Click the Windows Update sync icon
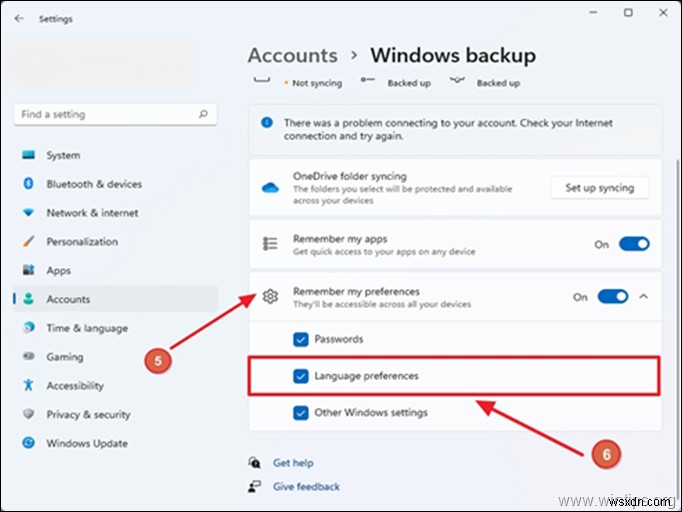The image size is (682, 512). point(29,443)
